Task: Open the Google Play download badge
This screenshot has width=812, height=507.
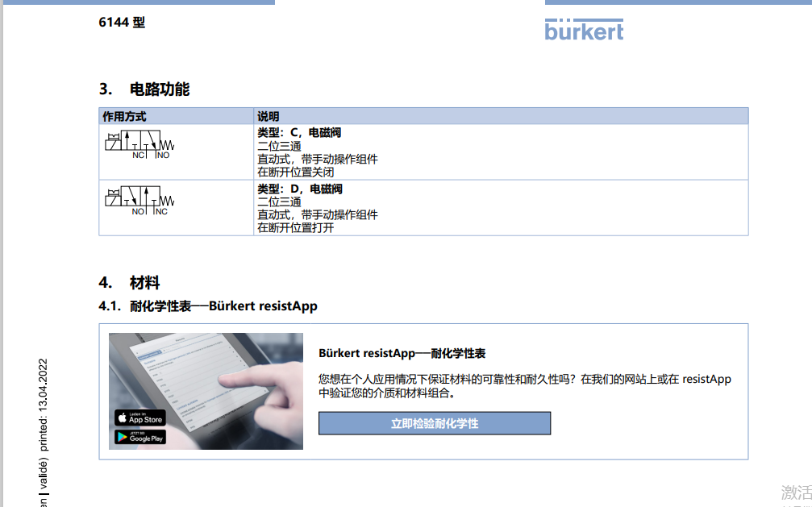Action: pyautogui.click(x=139, y=437)
